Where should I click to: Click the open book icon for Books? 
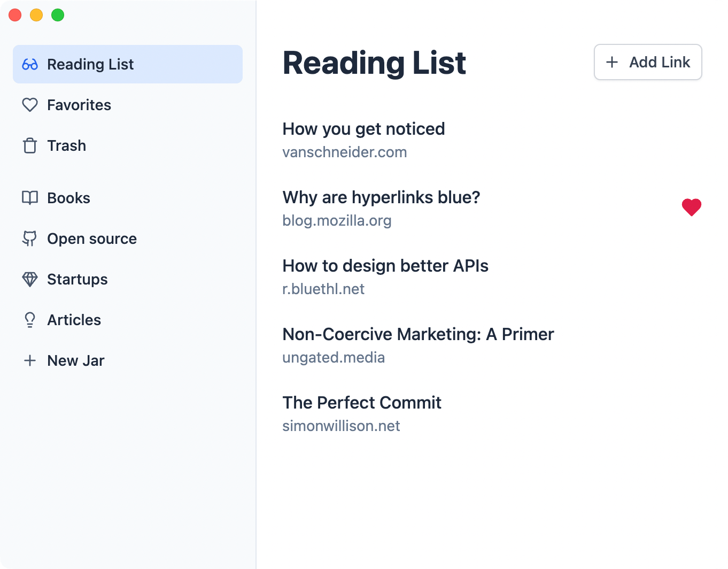[30, 198]
